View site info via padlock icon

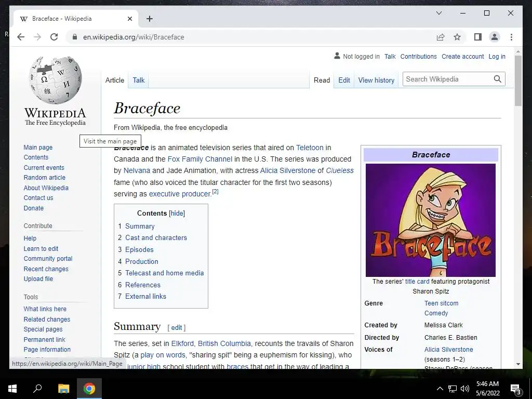75,37
